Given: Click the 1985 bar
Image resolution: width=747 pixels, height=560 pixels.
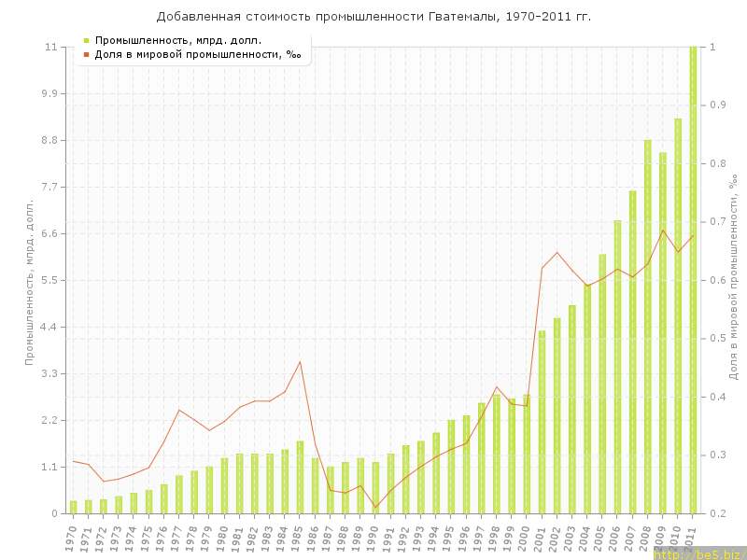Looking at the screenshot, I should tap(300, 477).
